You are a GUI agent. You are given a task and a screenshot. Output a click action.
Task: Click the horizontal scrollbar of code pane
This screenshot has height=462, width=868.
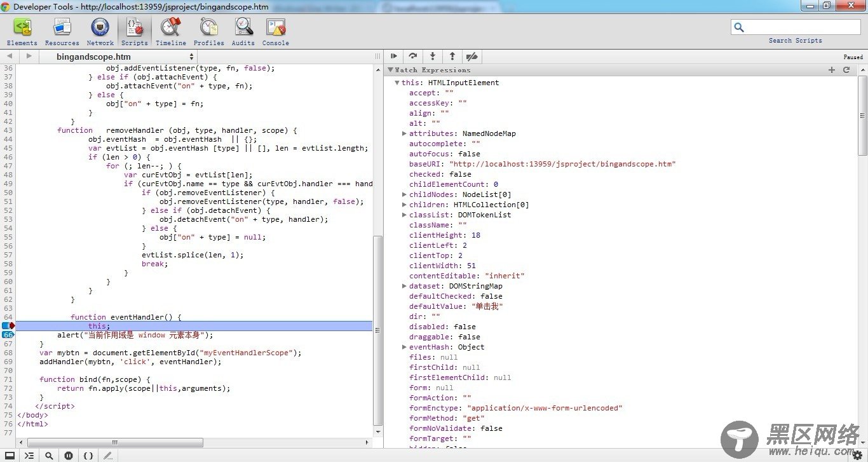click(114, 442)
